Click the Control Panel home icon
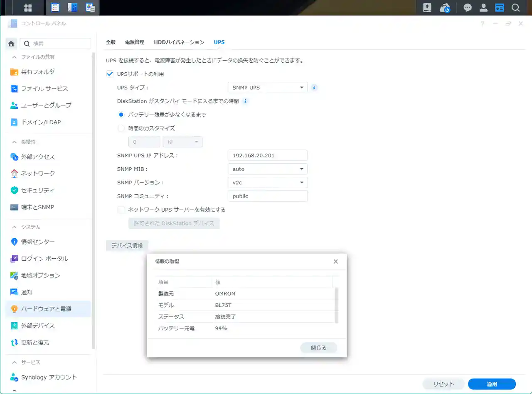Viewport: 532px width, 394px height. 12,44
